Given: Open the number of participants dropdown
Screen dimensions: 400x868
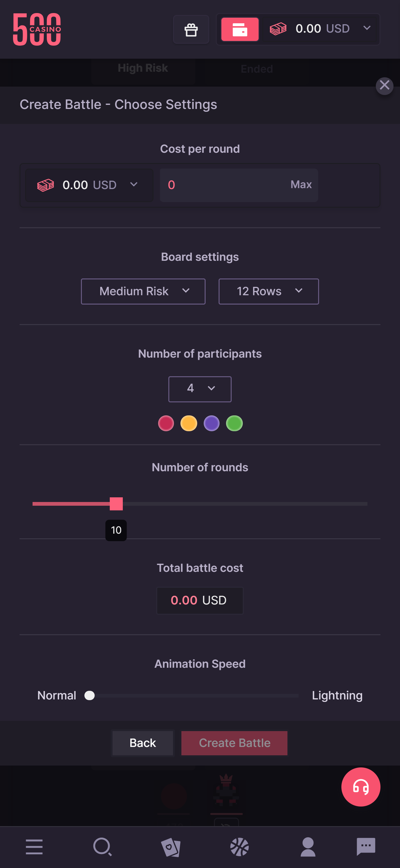Looking at the screenshot, I should pyautogui.click(x=200, y=389).
